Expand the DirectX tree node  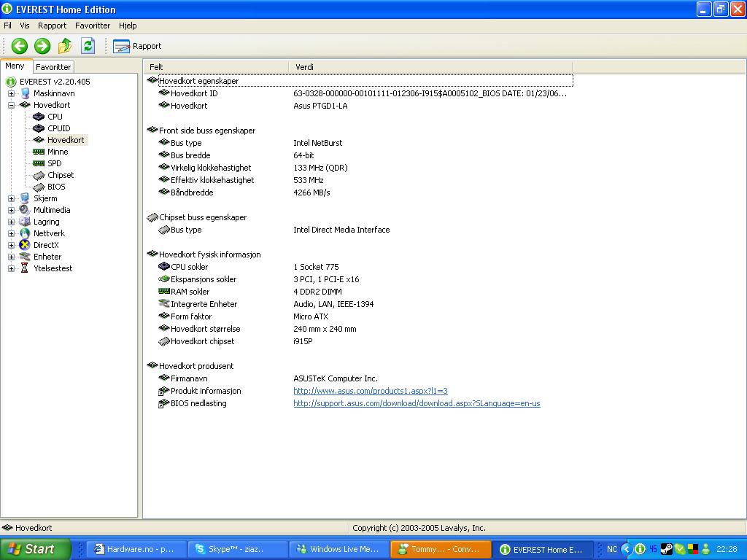12,245
